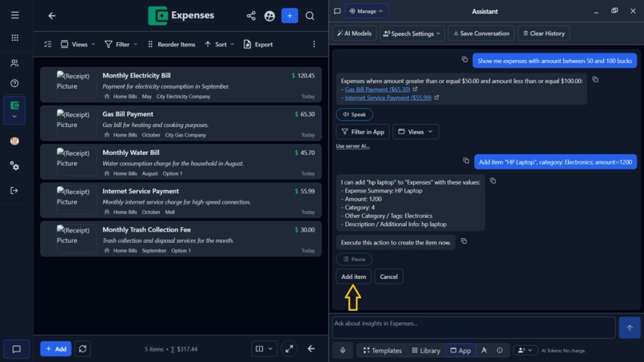This screenshot has width=644, height=362.
Task: Open the Gas Bill Payment list item
Action: 181,124
